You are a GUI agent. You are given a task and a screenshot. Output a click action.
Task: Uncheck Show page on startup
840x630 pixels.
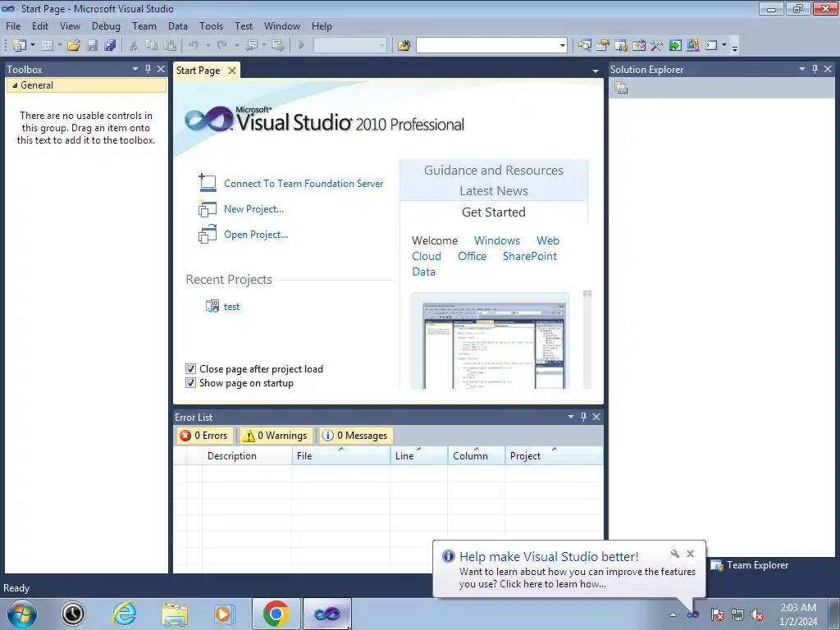click(190, 383)
